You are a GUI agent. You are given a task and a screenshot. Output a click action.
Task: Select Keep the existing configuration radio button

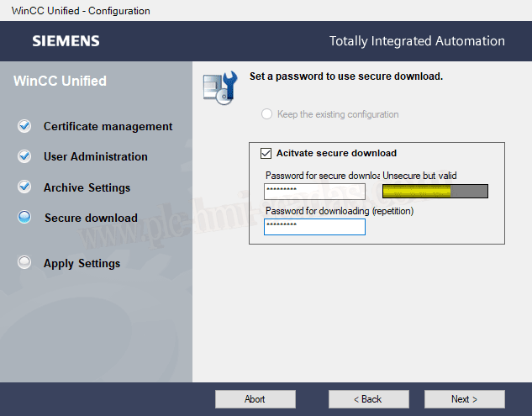[266, 114]
